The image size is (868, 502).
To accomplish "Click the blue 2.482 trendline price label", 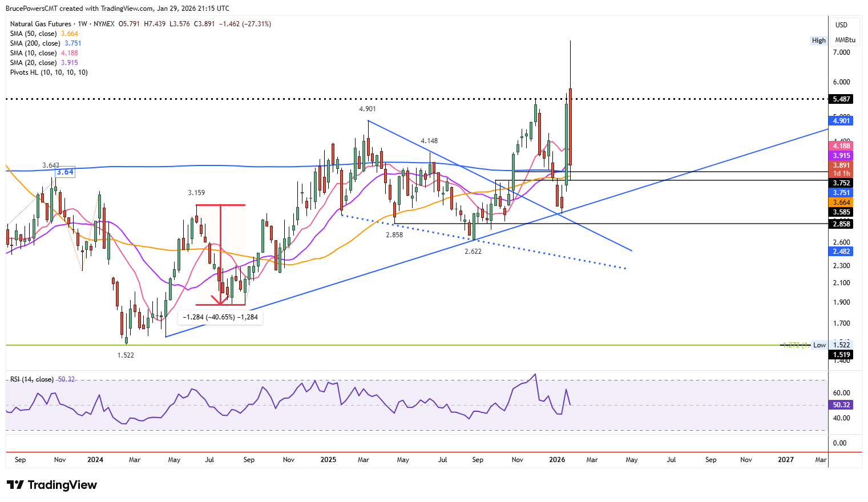I will [841, 252].
